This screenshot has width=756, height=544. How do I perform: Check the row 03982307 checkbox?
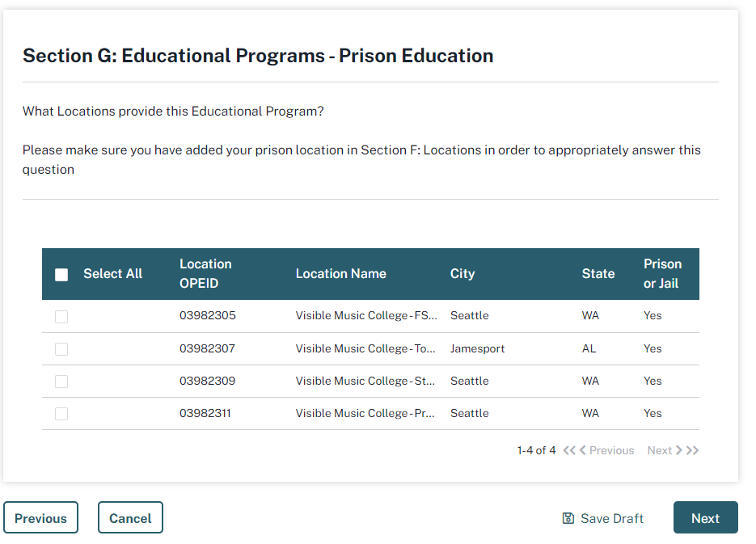61,349
